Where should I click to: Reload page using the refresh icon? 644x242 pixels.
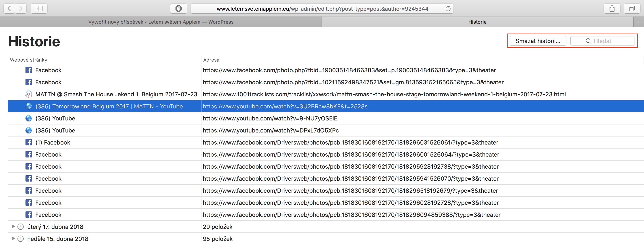tap(448, 9)
